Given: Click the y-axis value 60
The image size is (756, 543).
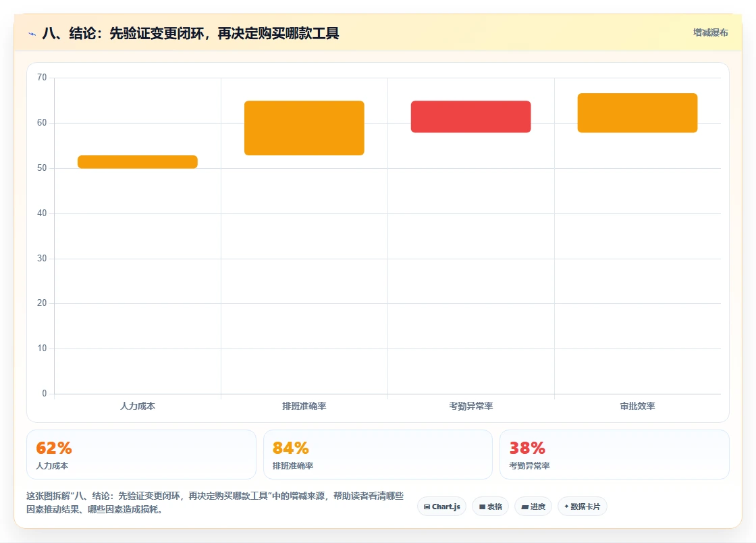Looking at the screenshot, I should [42, 122].
